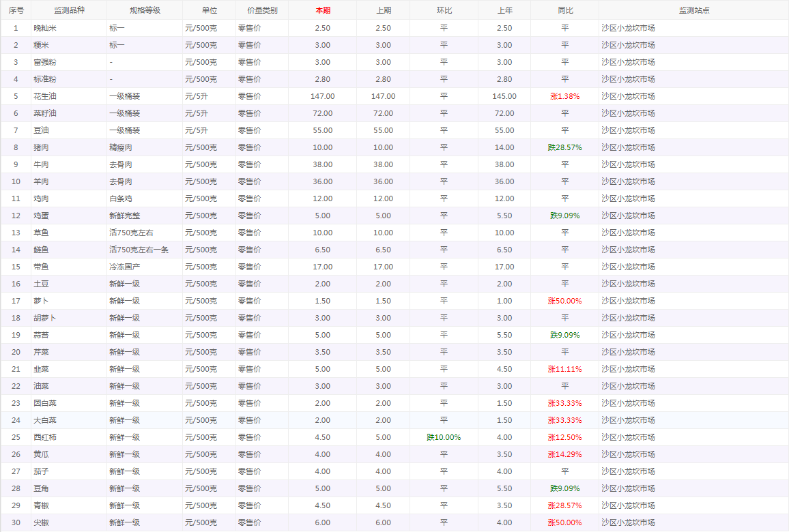The height and width of the screenshot is (532, 789).
Task: Select the 西红柿 row's 跌10.00% value
Action: 444,437
